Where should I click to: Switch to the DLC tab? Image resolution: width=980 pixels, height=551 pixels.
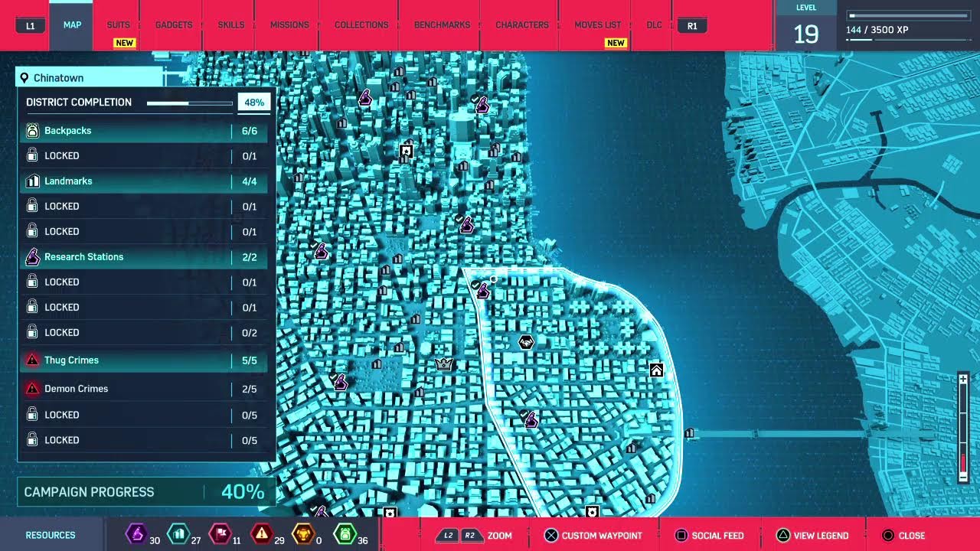coord(654,25)
